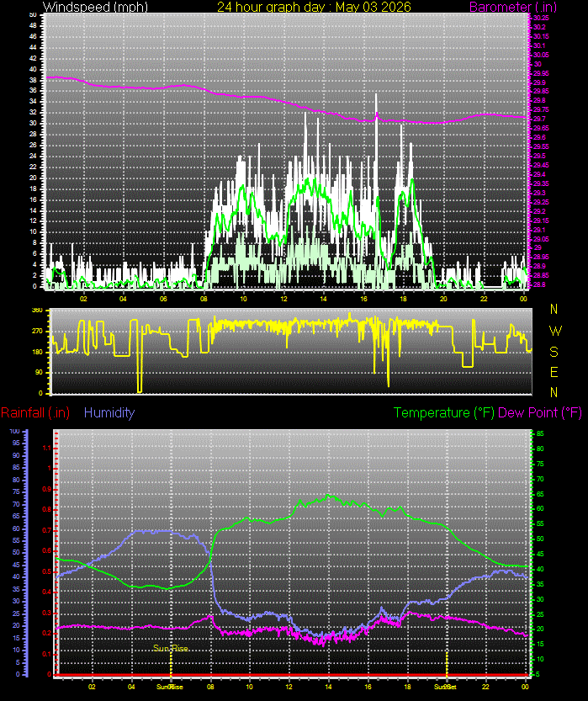
Task: Click the 'N' compass letter at top
Action: (554, 309)
